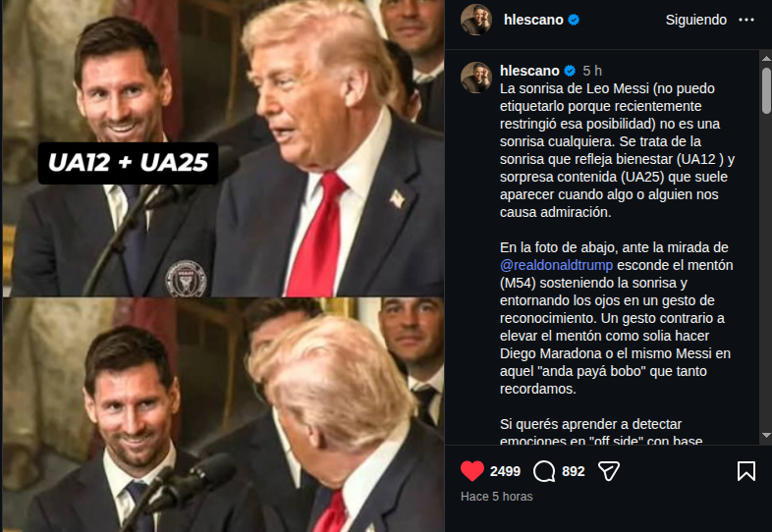Screen dimensions: 772x532
Task: Click the caption scrollbar thumb
Action: click(x=766, y=90)
